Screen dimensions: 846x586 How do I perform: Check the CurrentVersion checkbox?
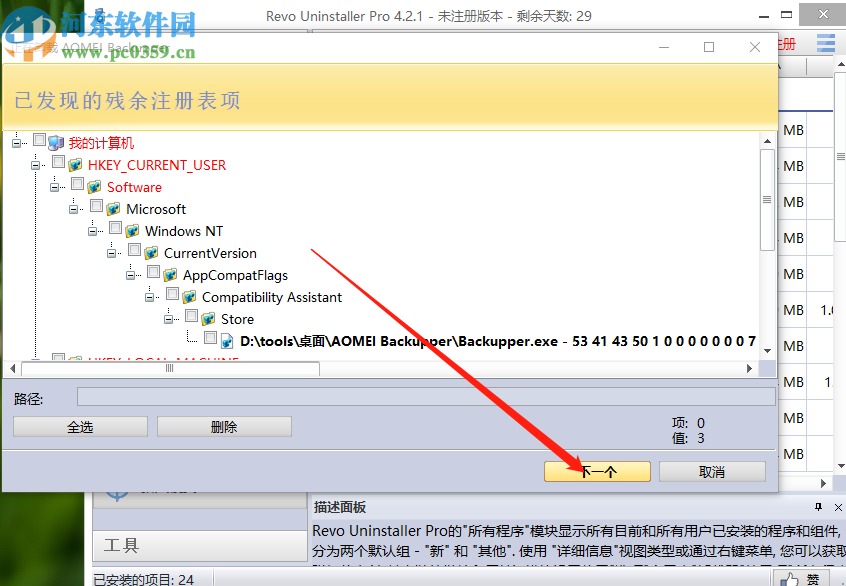(134, 250)
